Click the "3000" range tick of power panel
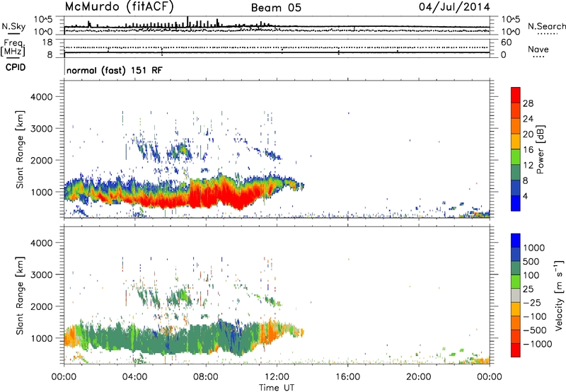566x392 pixels. click(41, 129)
